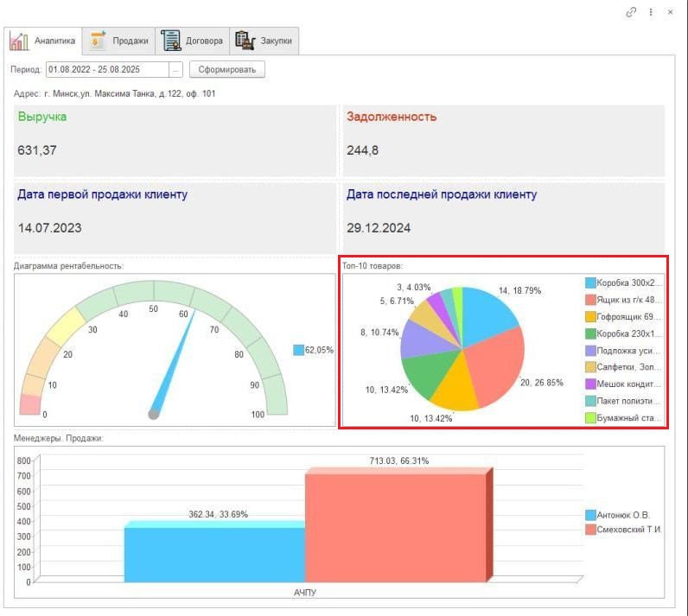Open period picker with the ellipsis button
Image resolution: width=688 pixels, height=616 pixels.
click(176, 69)
